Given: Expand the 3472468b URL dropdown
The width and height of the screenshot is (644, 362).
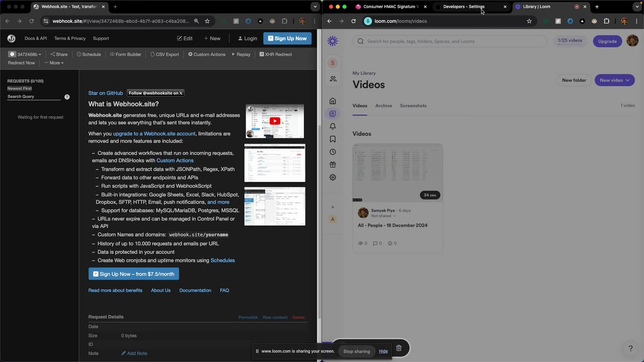Looking at the screenshot, I should click(x=25, y=54).
